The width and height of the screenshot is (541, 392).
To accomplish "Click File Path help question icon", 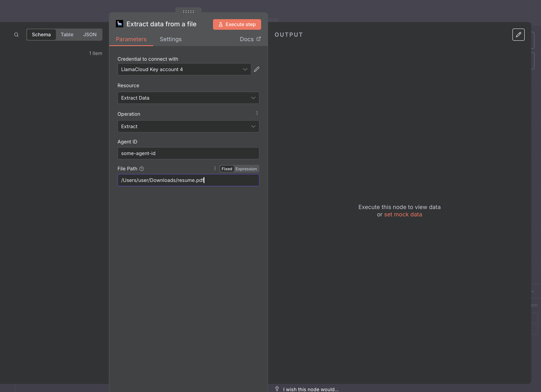I will [142, 169].
